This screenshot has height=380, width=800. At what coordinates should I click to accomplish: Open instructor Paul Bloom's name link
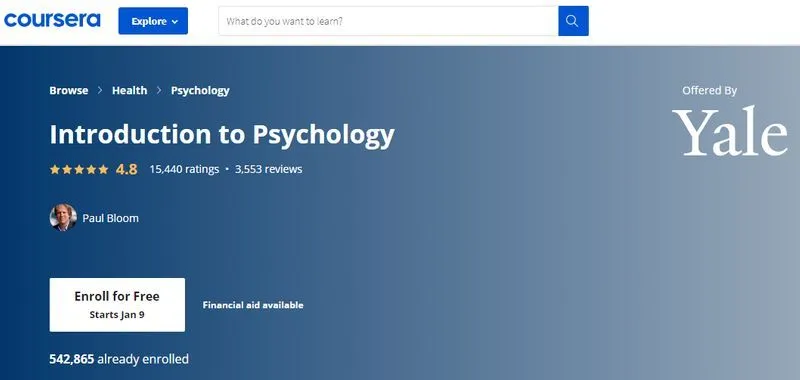(110, 218)
